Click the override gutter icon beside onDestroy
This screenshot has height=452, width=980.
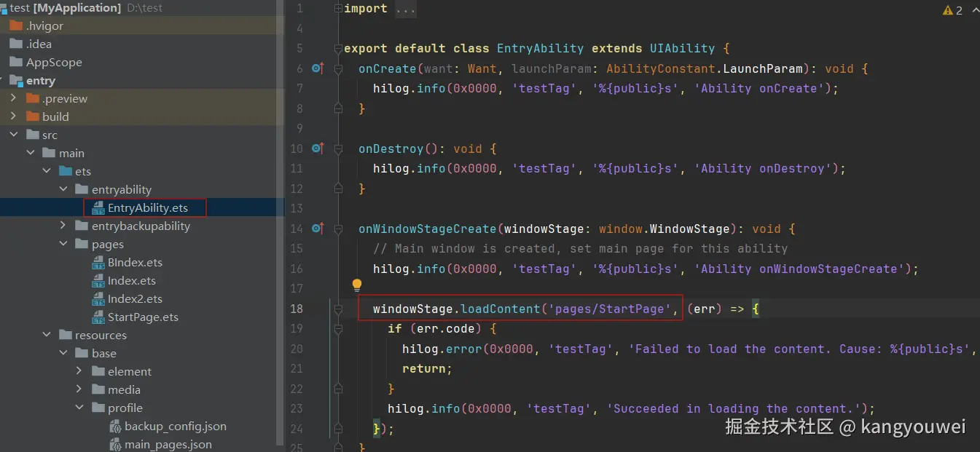[317, 148]
